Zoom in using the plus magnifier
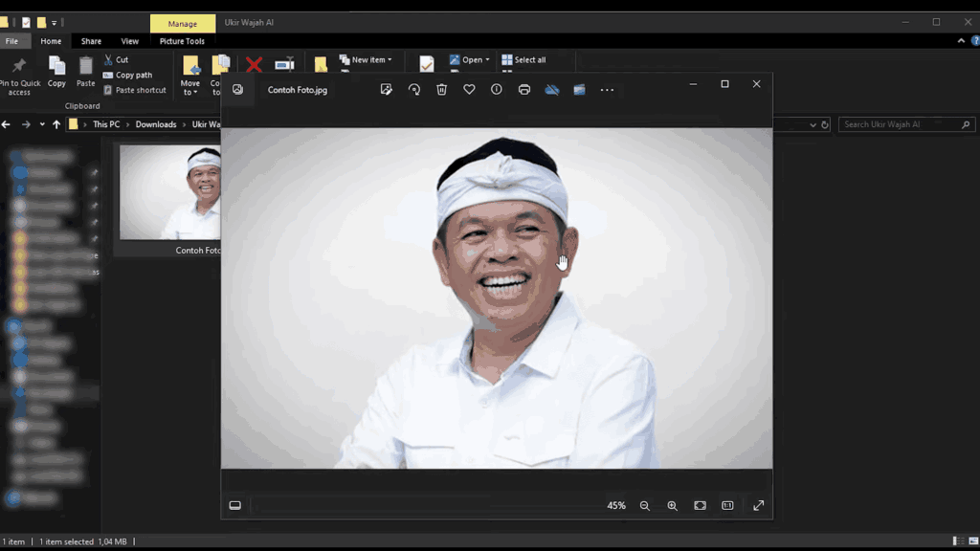Viewport: 980px width, 551px height. click(x=672, y=505)
